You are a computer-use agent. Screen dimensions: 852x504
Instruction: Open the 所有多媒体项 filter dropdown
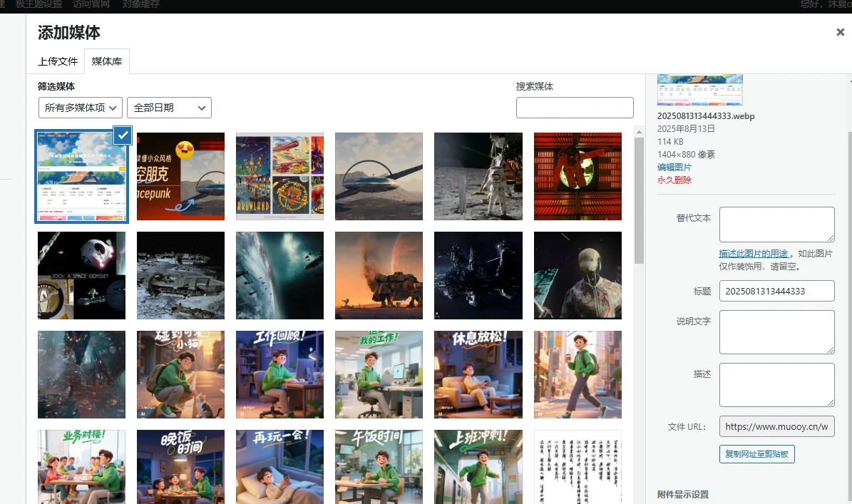pos(81,108)
